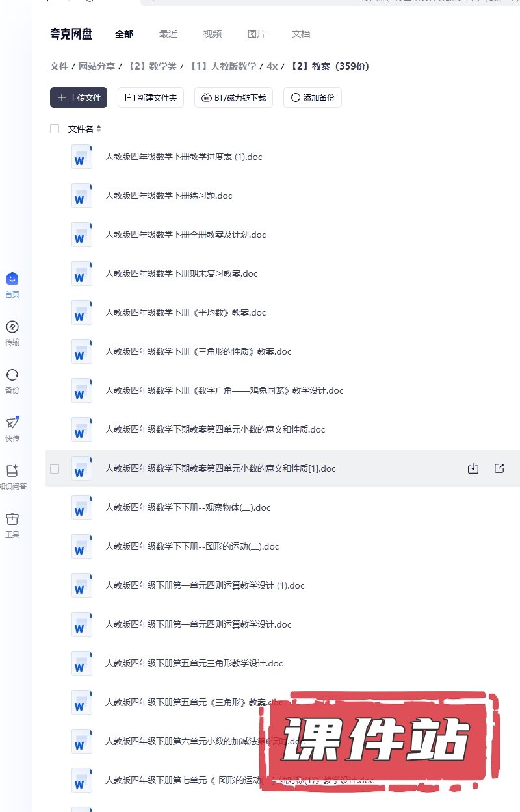Switch to the 图片 tab
Image resolution: width=520 pixels, height=812 pixels.
click(x=257, y=34)
